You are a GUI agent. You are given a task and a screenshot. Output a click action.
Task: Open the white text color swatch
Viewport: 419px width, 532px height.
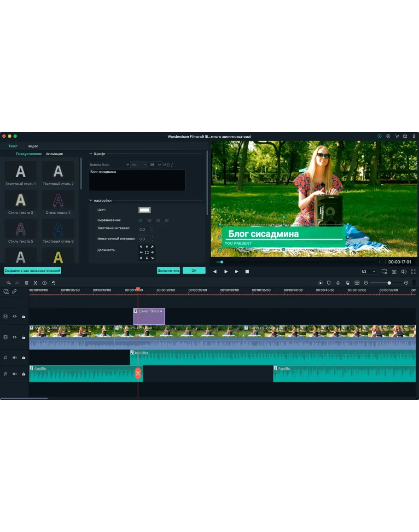click(145, 210)
